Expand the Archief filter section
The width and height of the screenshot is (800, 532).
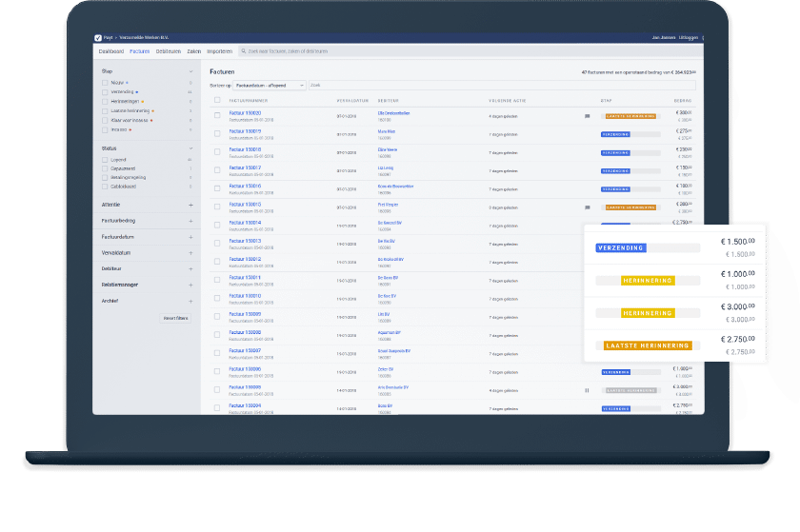coord(190,301)
